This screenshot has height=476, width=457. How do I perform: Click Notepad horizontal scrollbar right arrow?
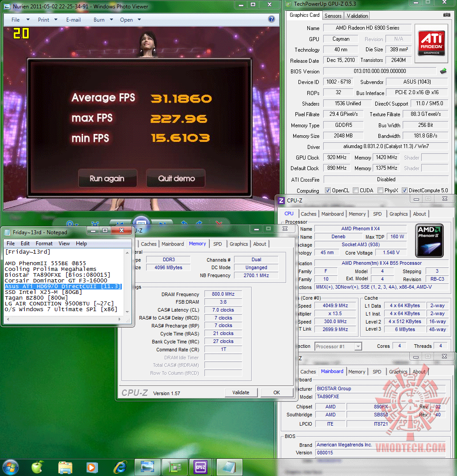click(120, 319)
